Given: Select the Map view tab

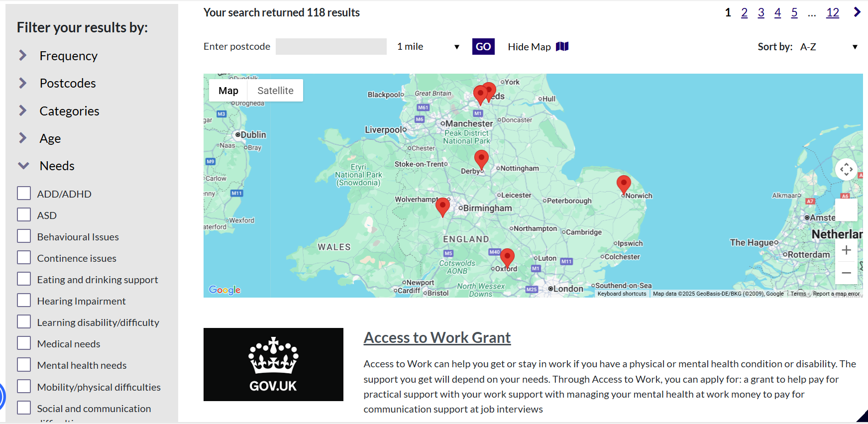Looking at the screenshot, I should [228, 91].
